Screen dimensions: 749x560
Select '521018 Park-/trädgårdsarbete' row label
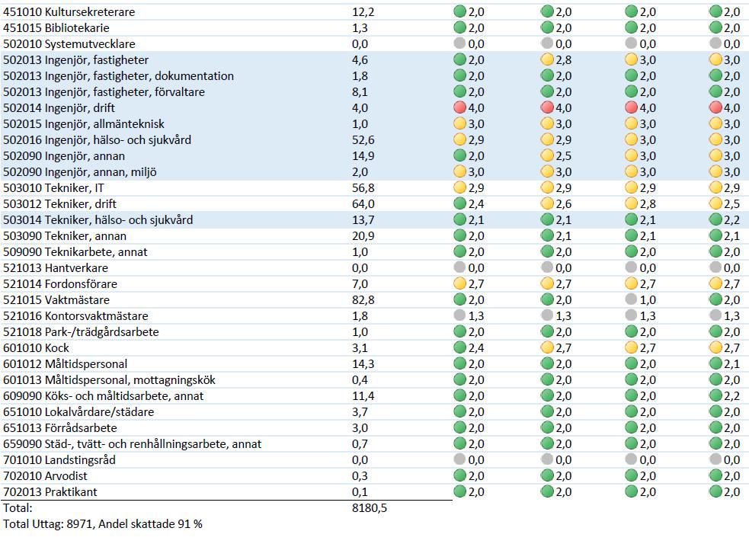point(81,332)
